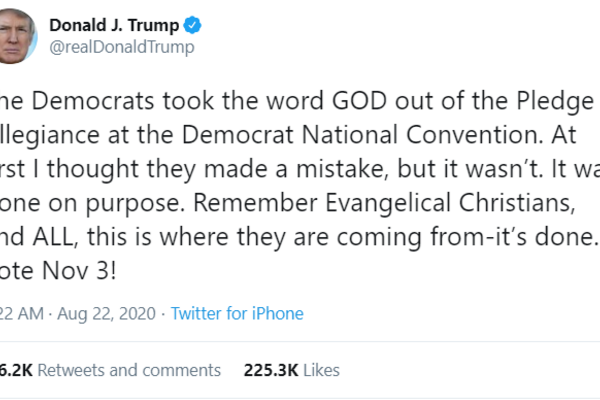Click the 6.2K retweet number

[14, 370]
